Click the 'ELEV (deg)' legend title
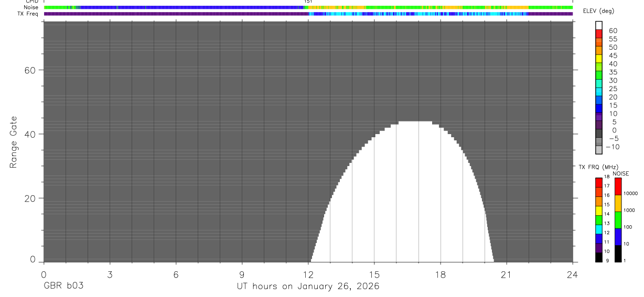644x297 pixels. (x=598, y=11)
